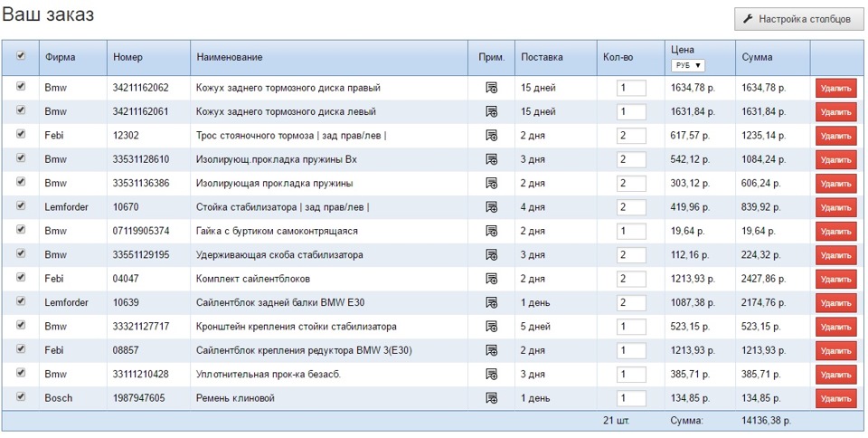Uncheck the row for part 33531136386
The image size is (868, 438).
pyautogui.click(x=21, y=181)
